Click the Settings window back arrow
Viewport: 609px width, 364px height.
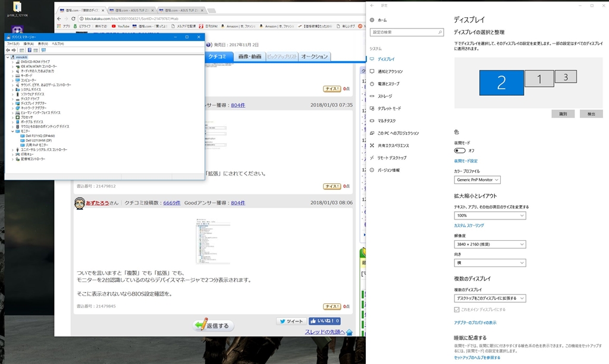(372, 5)
